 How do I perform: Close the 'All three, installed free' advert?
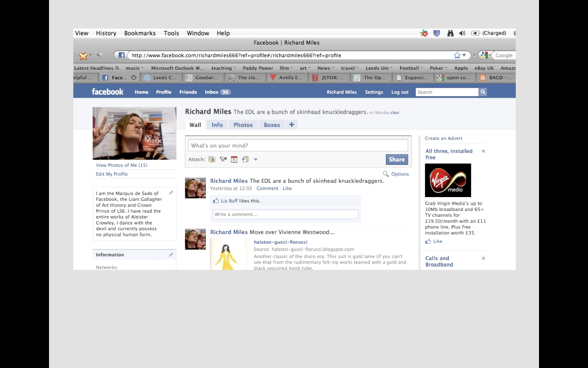(x=483, y=151)
